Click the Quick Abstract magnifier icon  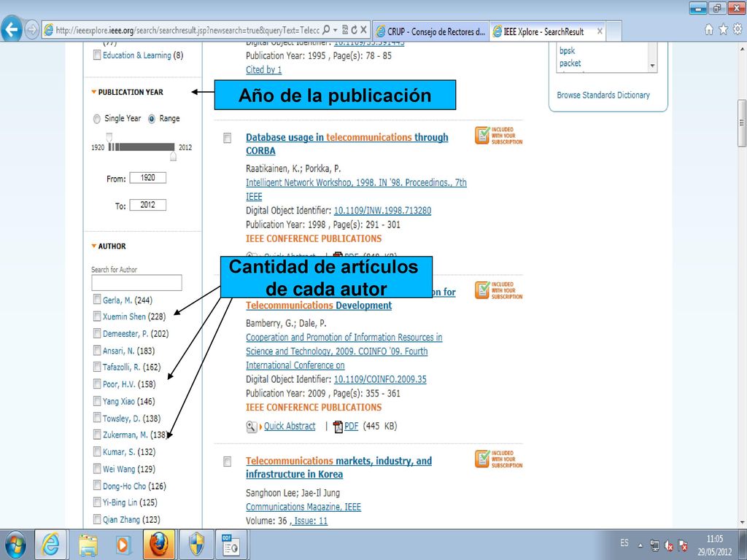(x=252, y=427)
